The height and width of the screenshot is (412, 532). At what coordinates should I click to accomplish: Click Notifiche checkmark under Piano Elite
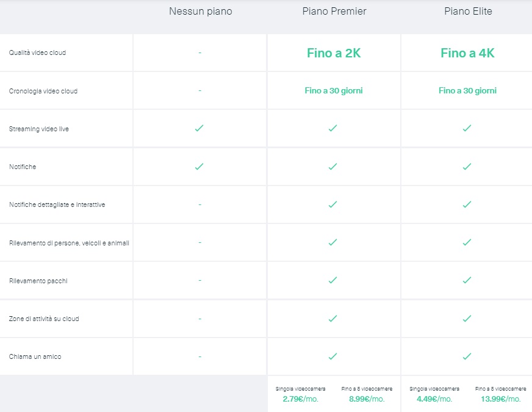[x=467, y=166]
